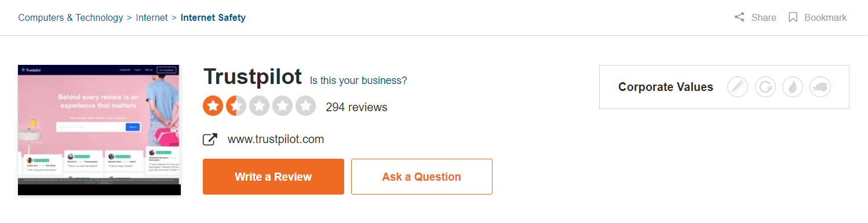Go to the Internet breadcrumb category
Screen dimensions: 868x223
152,17
